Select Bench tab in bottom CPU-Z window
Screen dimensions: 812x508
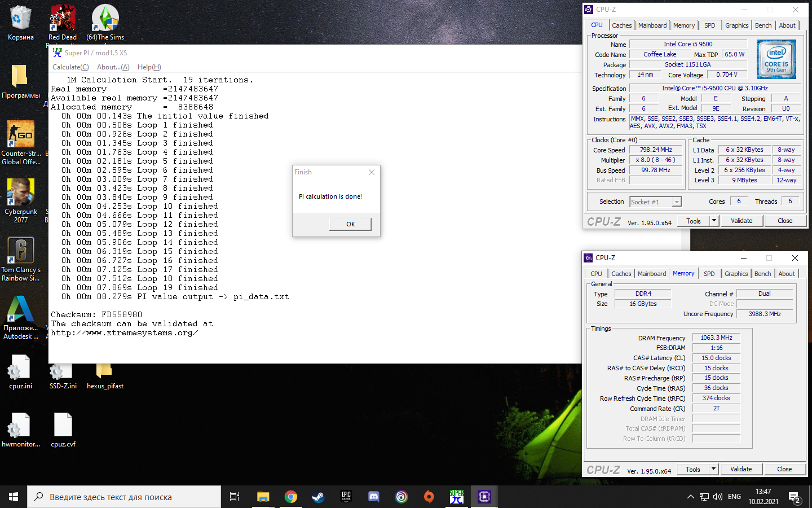[x=763, y=274]
